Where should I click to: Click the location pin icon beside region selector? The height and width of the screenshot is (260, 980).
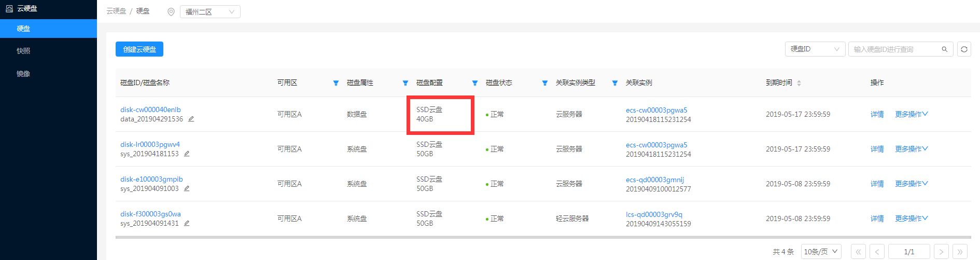click(x=171, y=11)
